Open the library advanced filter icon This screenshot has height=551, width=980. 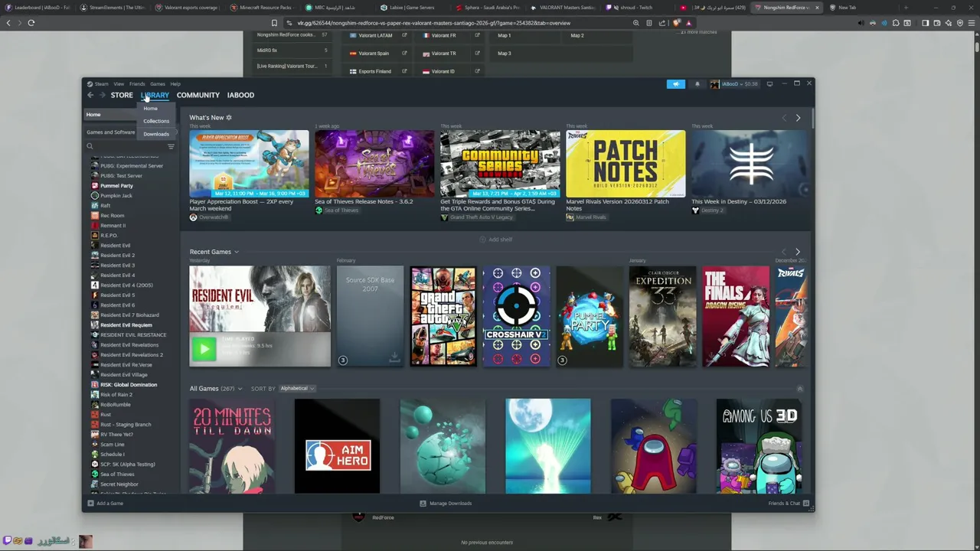(171, 146)
